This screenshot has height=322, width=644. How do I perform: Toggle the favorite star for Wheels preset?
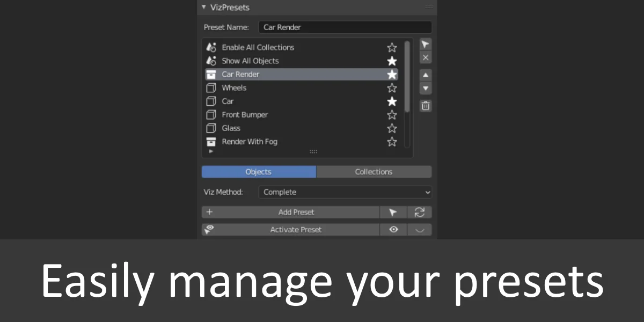[x=392, y=87]
